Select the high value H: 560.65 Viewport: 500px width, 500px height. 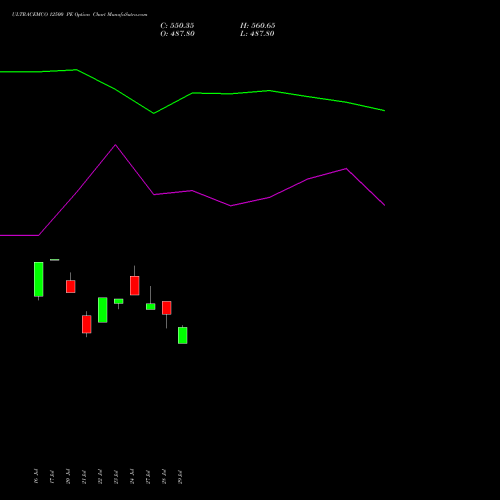pyautogui.click(x=258, y=26)
